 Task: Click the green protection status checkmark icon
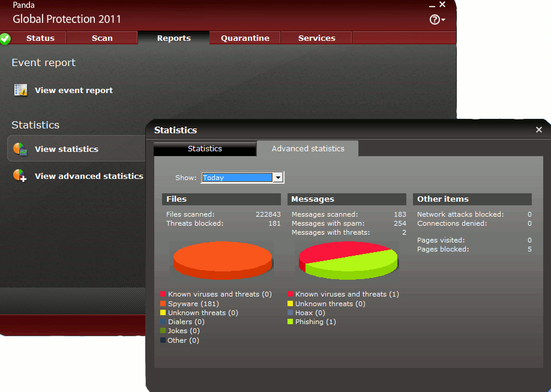click(x=5, y=38)
